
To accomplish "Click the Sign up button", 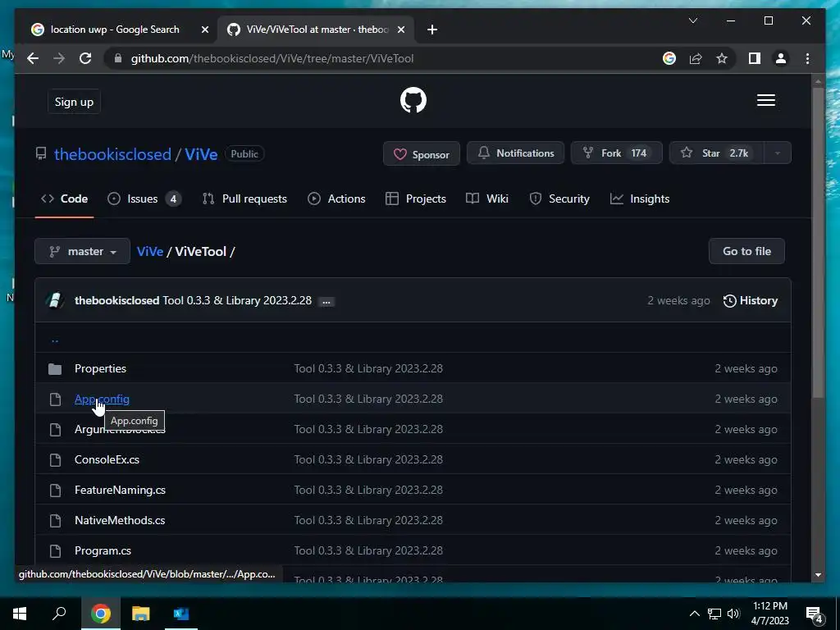I will point(74,102).
